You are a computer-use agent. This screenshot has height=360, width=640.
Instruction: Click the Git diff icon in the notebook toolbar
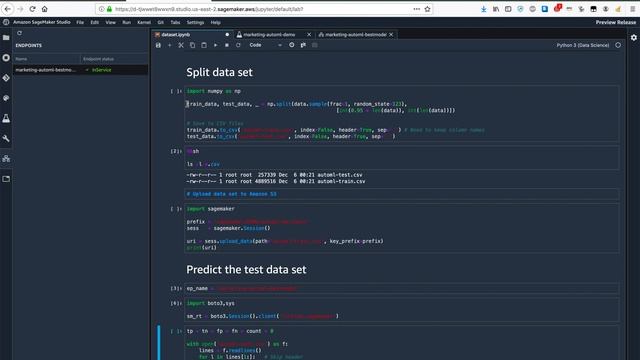coord(303,45)
